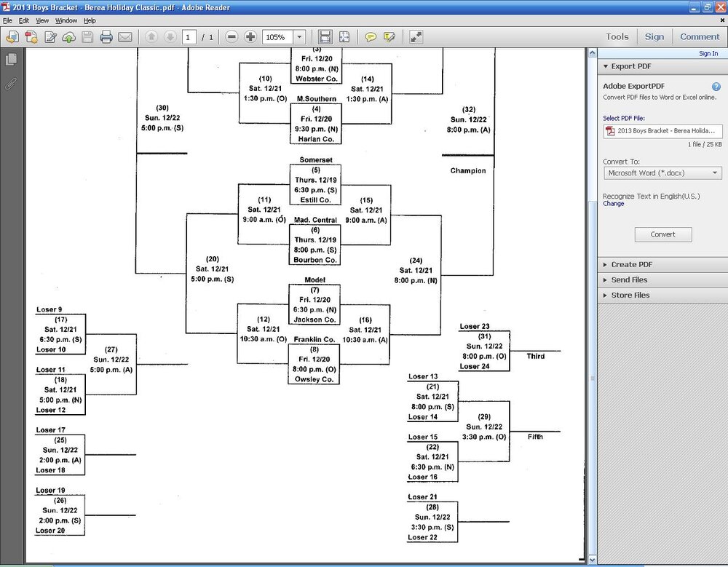Click the Send by email envelope icon
This screenshot has height=567, width=728.
click(x=125, y=37)
